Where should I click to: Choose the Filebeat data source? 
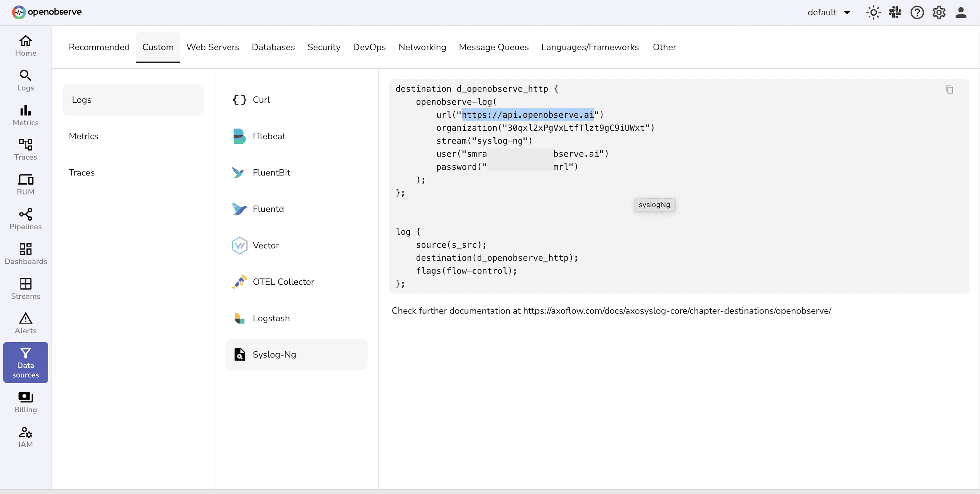[296, 136]
